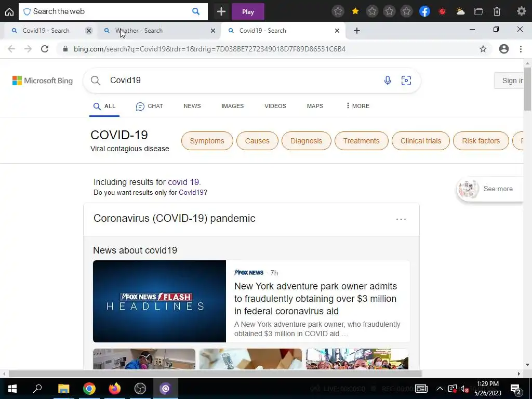
Task: Click the Fox News source logo
Action: (x=249, y=272)
